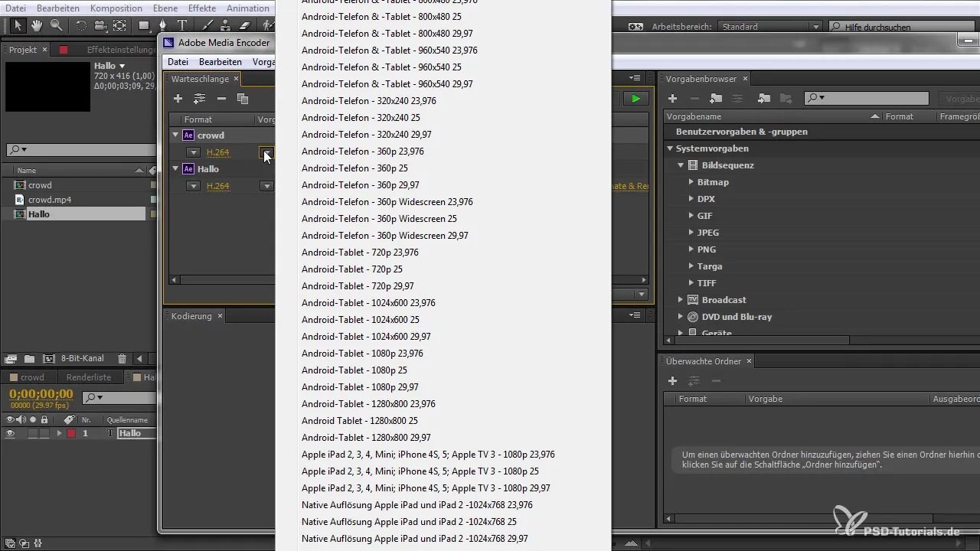
Task: Create new composition icon in Projekt panel
Action: click(x=49, y=358)
